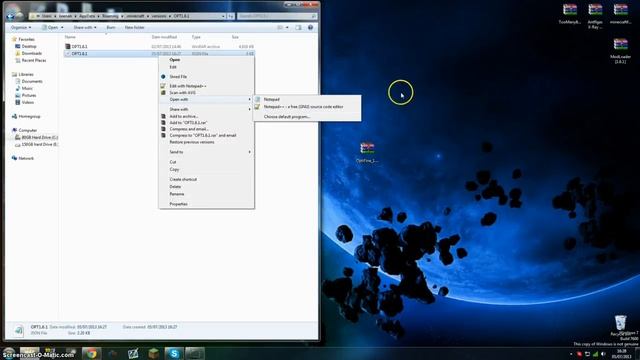Select Network in the navigation pane
The width and height of the screenshot is (640, 360).
tap(26, 158)
